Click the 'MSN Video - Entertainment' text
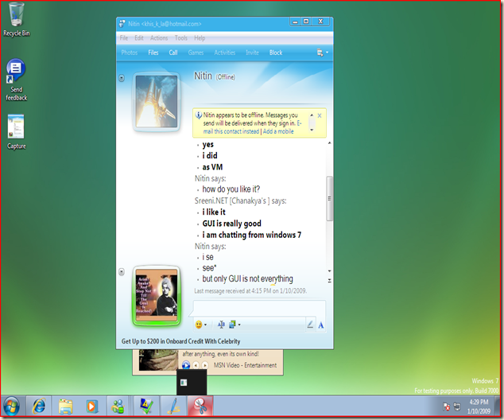Image resolution: width=504 pixels, height=420 pixels. (245, 365)
